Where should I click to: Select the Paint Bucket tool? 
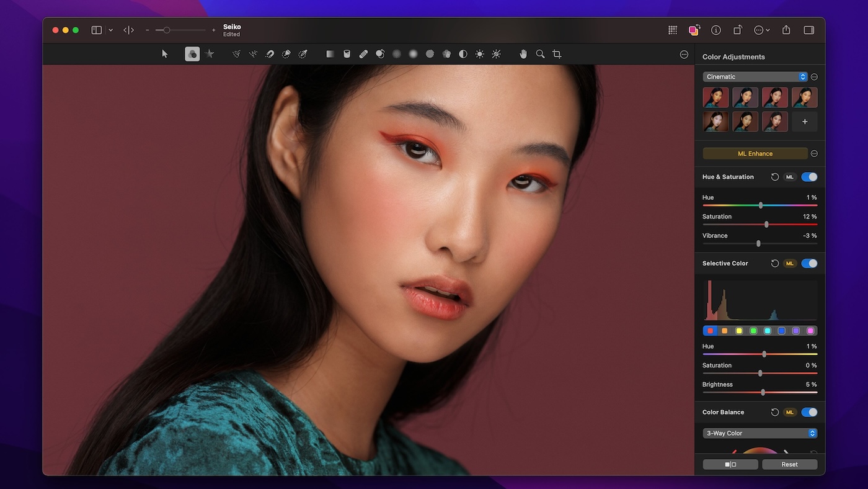[347, 54]
